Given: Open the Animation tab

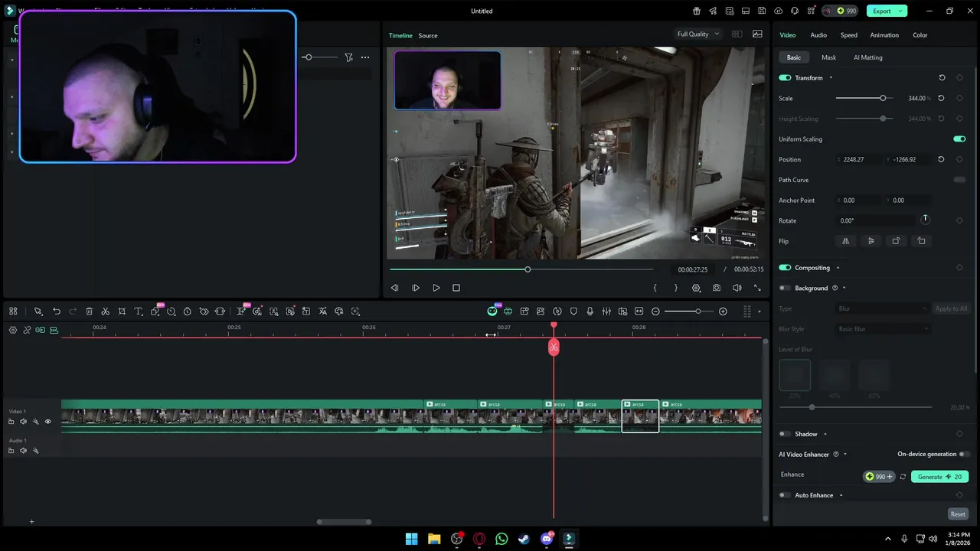Looking at the screenshot, I should [x=884, y=35].
